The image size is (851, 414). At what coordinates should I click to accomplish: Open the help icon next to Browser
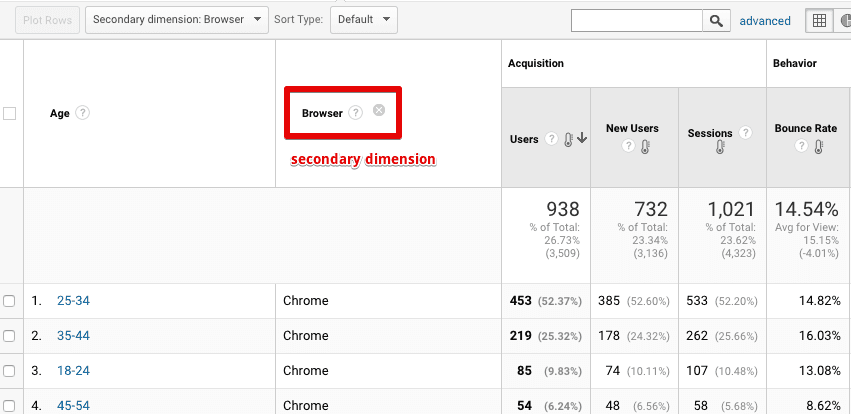click(356, 113)
